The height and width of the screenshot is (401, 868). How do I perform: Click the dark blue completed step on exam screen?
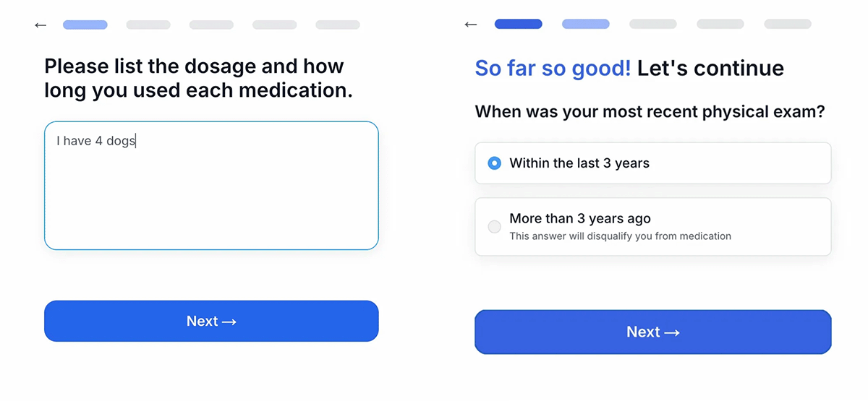518,24
